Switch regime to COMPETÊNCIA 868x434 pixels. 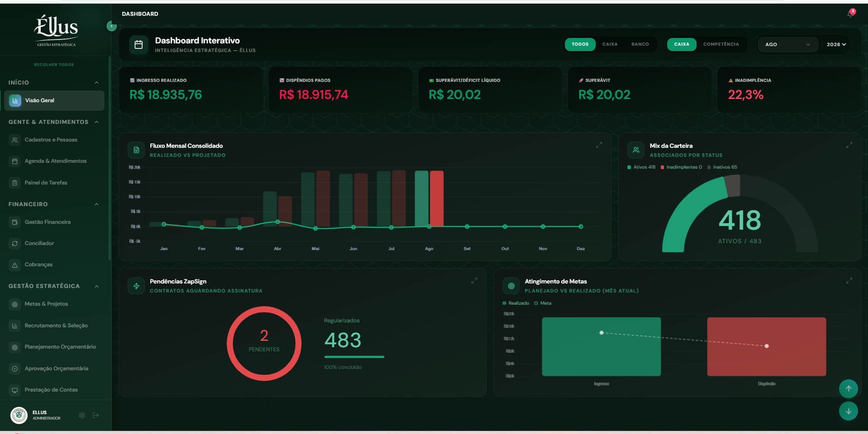[x=721, y=44]
